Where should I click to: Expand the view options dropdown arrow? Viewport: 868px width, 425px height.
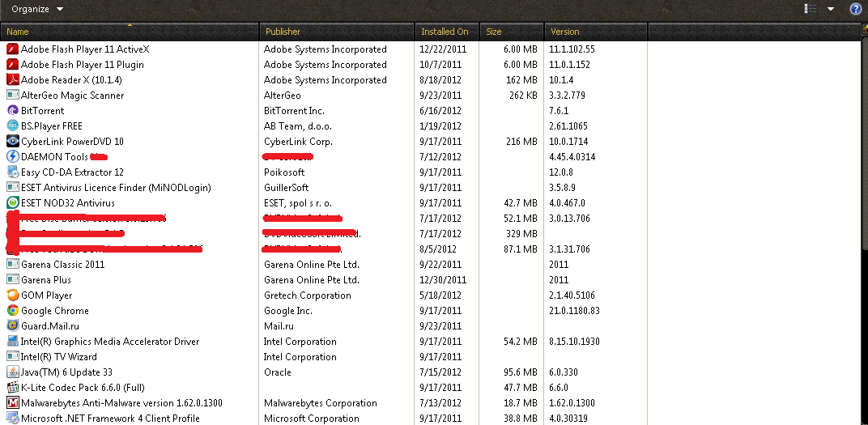(831, 9)
